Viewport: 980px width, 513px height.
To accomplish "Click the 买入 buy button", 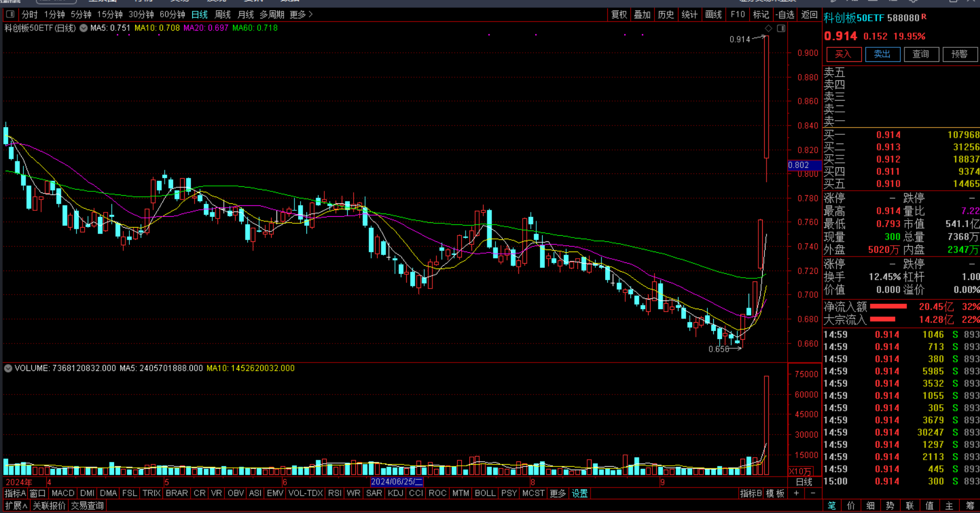I will (843, 54).
